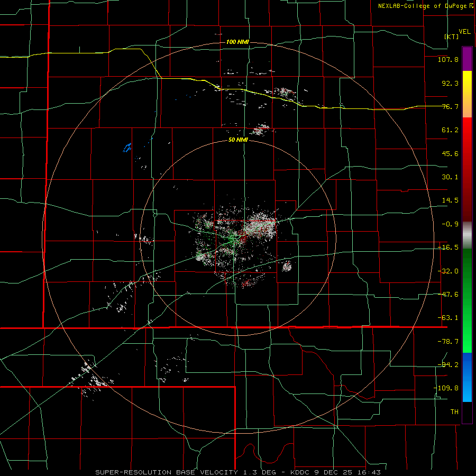
Task: Click the 100 NMI range ring label
Action: (237, 42)
